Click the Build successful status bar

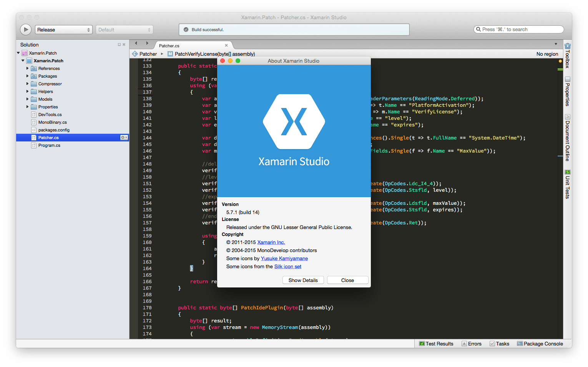coord(294,30)
